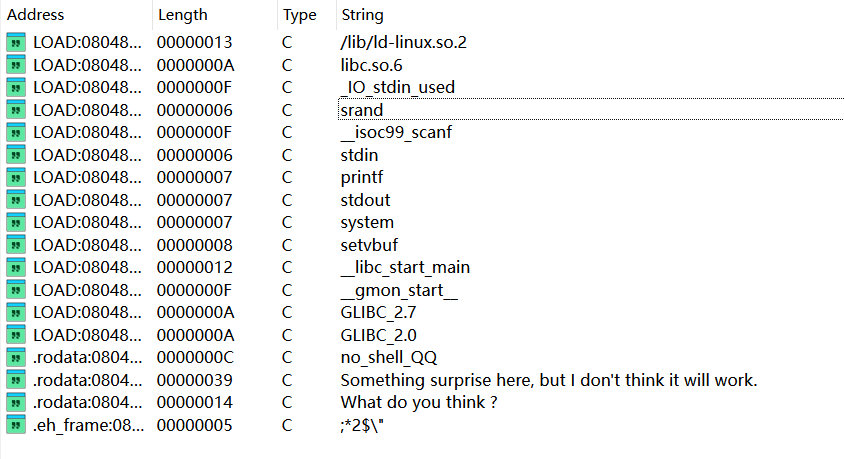Click the string icon on the printf row
The width and height of the screenshot is (844, 459).
(16, 177)
